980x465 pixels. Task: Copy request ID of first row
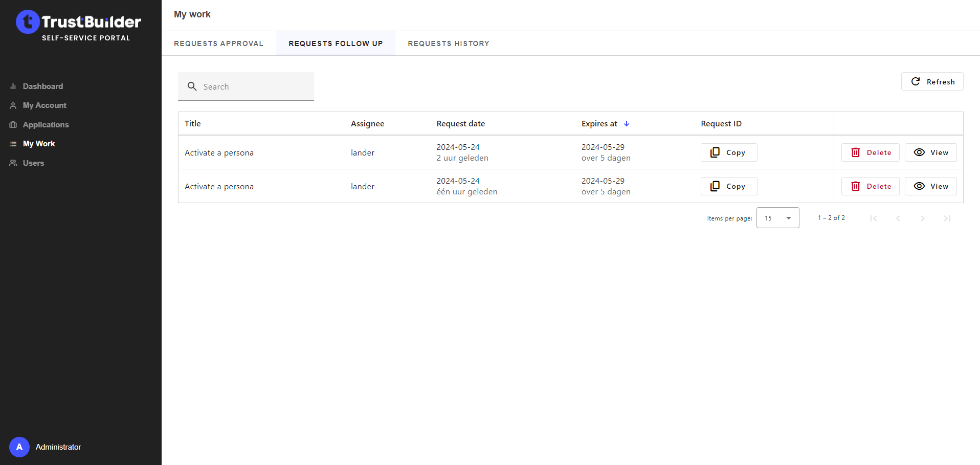pyautogui.click(x=728, y=152)
